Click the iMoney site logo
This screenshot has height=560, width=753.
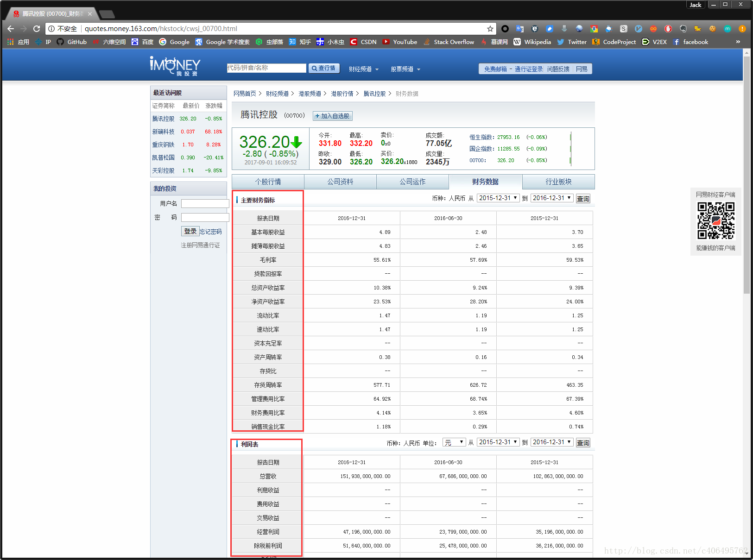coord(175,66)
